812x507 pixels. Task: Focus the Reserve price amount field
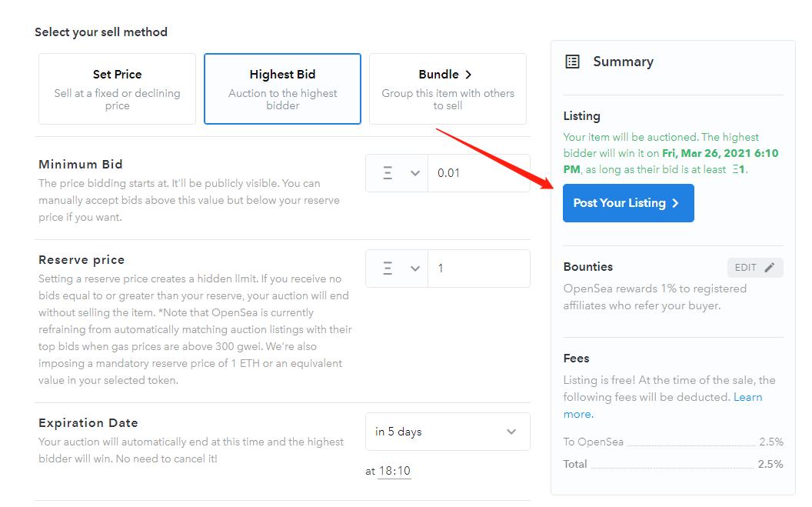point(478,269)
